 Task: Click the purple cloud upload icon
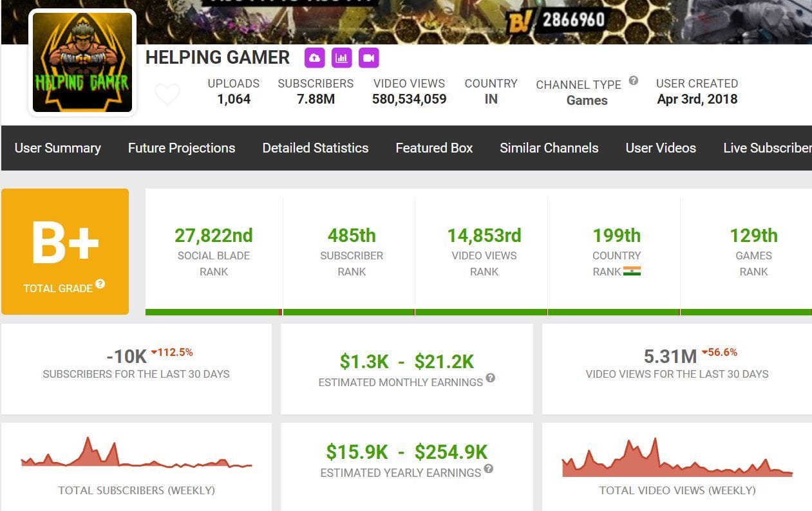[314, 58]
